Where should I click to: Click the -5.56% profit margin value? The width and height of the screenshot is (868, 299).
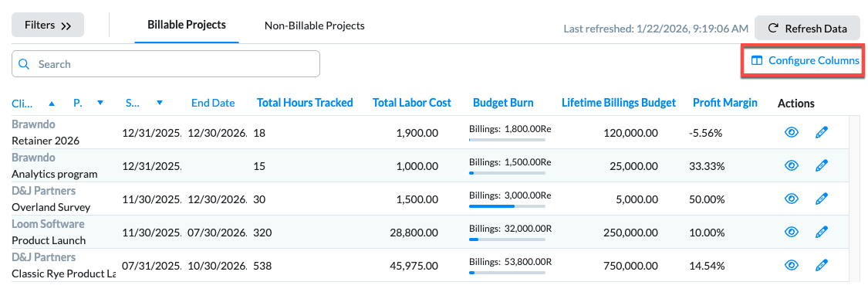pyautogui.click(x=706, y=133)
